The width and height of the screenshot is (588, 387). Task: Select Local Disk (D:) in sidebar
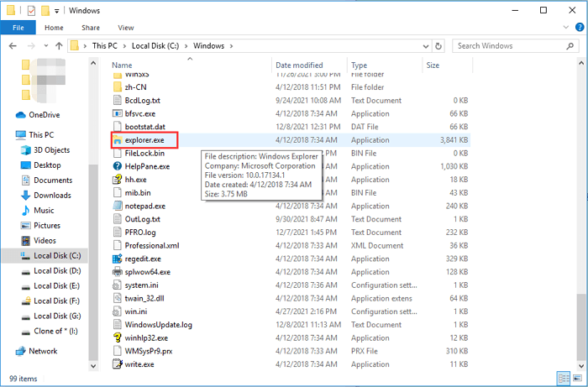(51, 271)
